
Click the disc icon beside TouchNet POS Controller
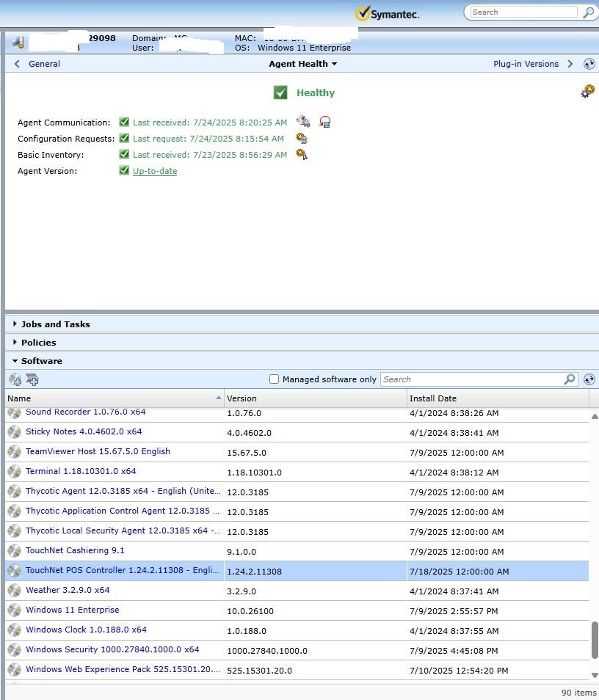pyautogui.click(x=14, y=571)
